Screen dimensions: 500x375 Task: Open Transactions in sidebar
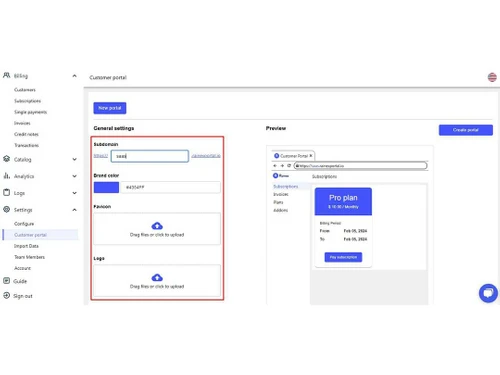point(26,145)
